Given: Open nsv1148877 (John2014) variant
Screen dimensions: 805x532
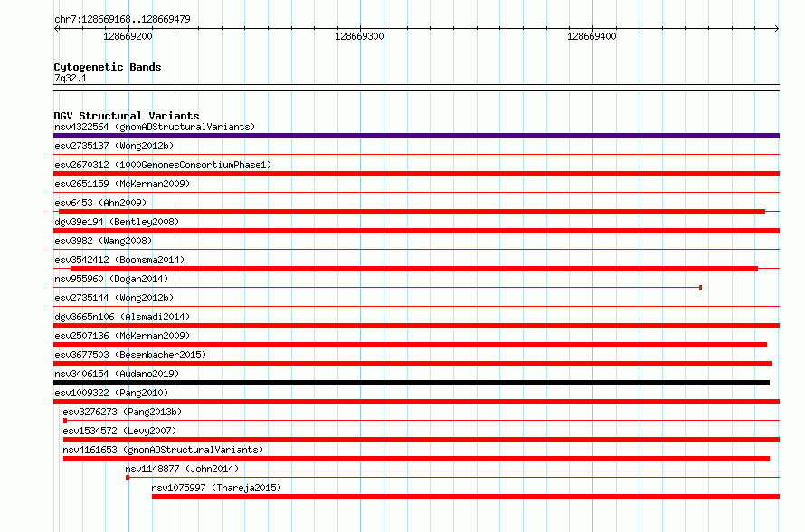Looking at the screenshot, I should click(x=182, y=469).
